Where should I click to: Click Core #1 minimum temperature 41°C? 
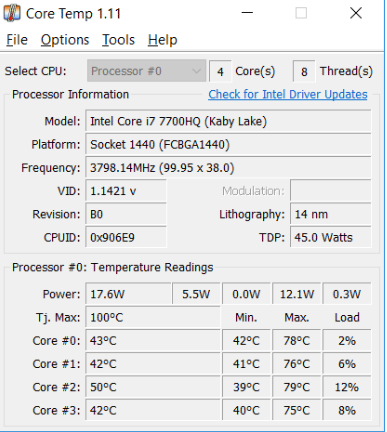[x=246, y=364]
